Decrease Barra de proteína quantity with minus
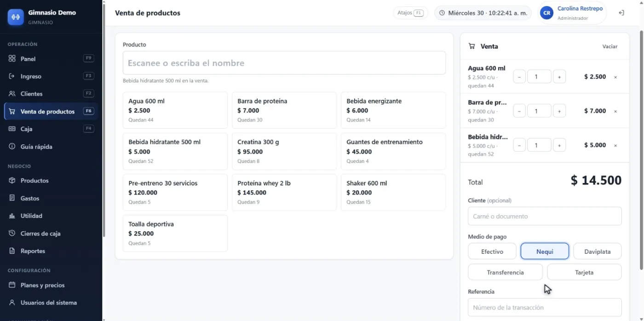This screenshot has width=644, height=321. 519,111
